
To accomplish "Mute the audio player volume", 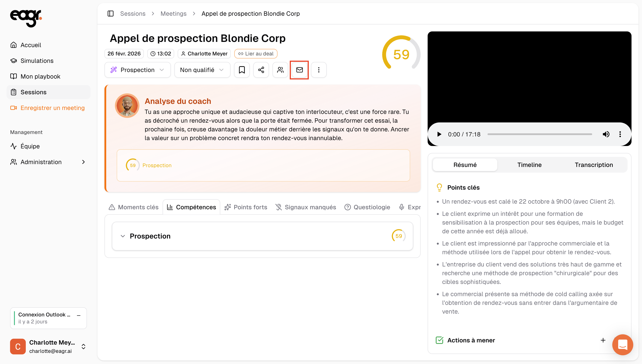I will [606, 134].
